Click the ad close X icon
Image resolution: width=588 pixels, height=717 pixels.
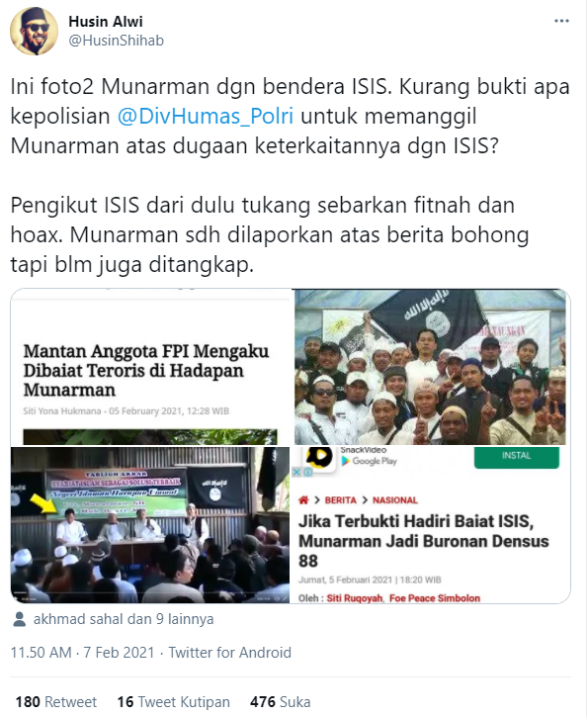(296, 472)
